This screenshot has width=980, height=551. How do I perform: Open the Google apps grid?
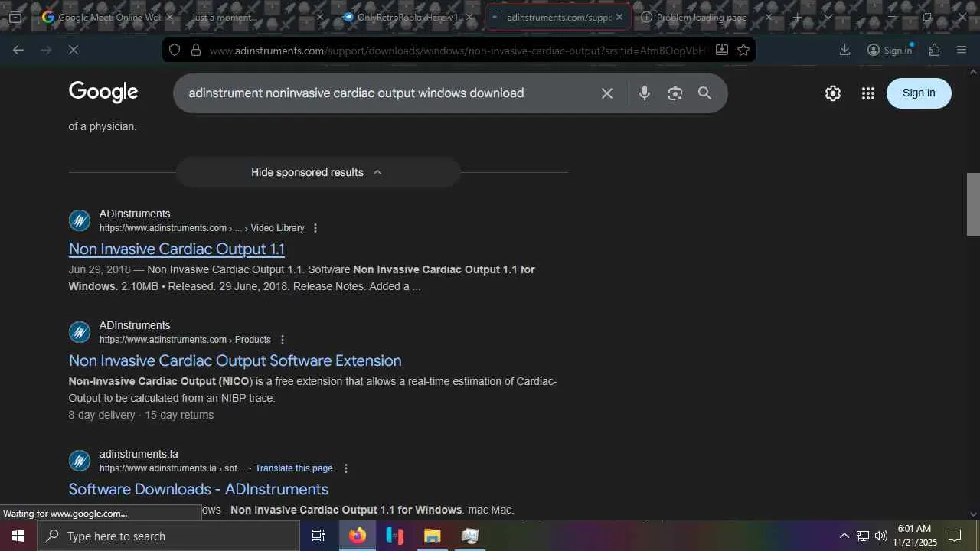tap(867, 93)
